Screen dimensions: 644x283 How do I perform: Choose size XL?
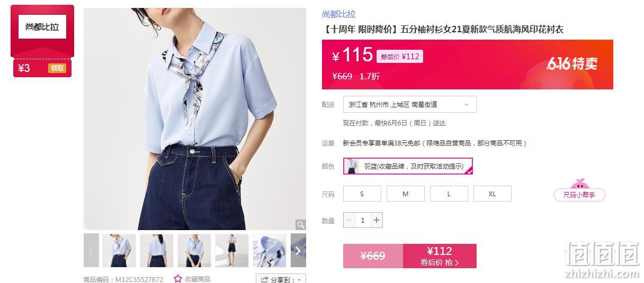493,194
